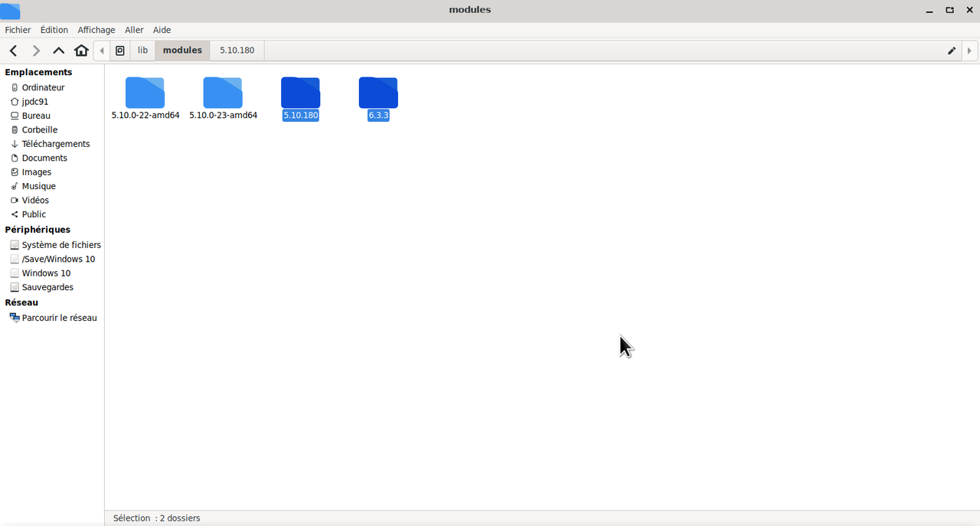Go to 5.10.180 in the path bar
Viewport: 980px width, 526px height.
point(237,51)
